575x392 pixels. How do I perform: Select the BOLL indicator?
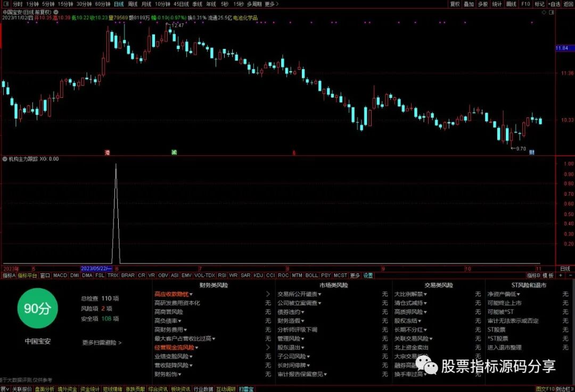coord(311,275)
